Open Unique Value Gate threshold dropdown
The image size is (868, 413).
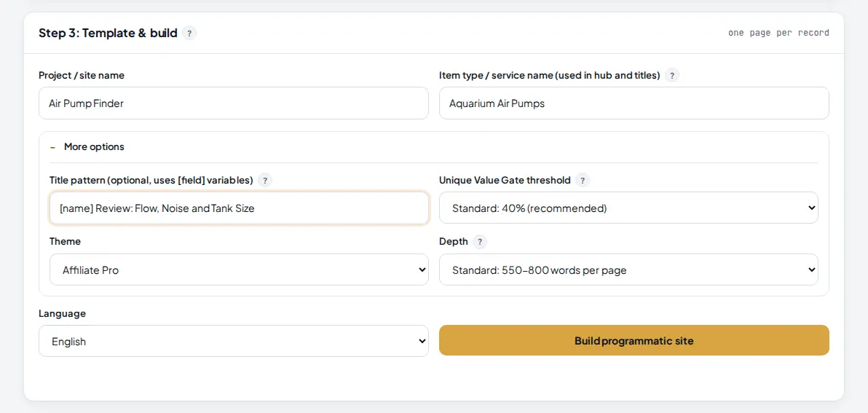click(628, 208)
